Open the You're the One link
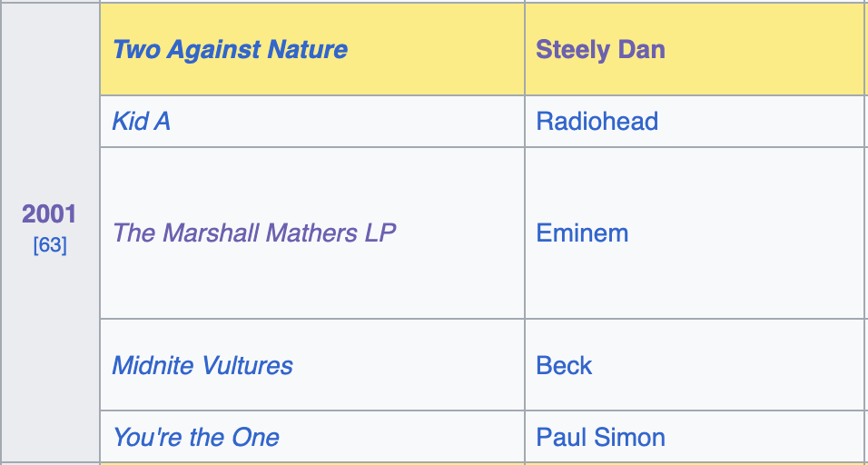This screenshot has width=868, height=465. 195,438
